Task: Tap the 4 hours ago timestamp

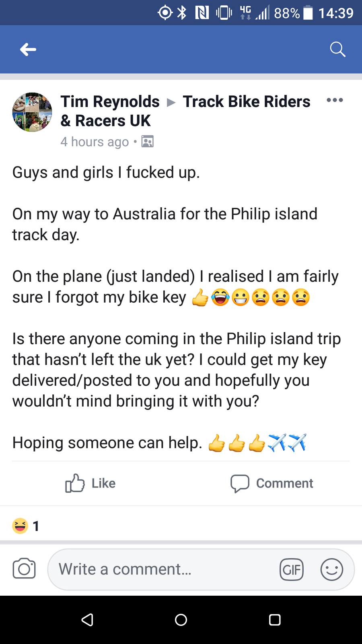Action: tap(95, 142)
